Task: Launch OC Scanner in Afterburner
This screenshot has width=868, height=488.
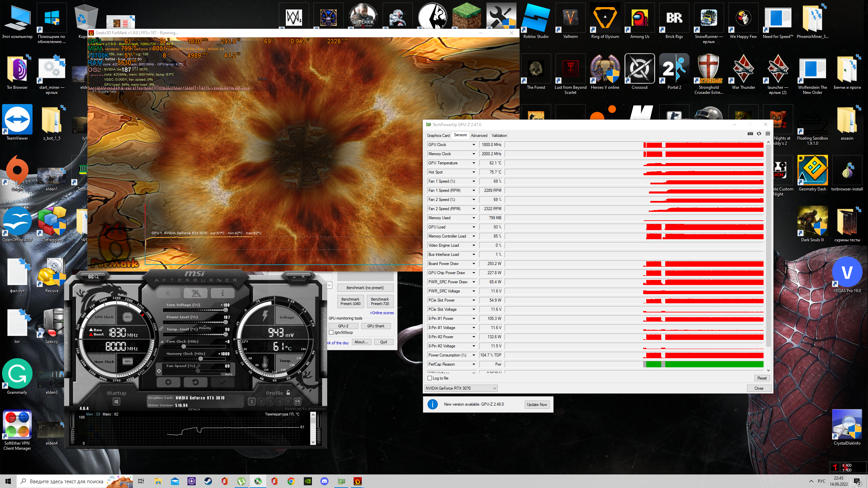Action: tap(93, 277)
